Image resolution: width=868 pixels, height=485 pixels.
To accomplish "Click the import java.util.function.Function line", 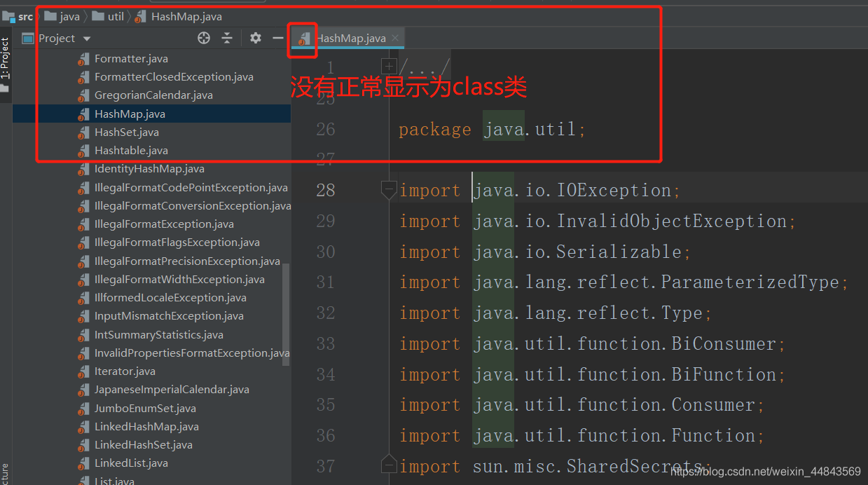I will point(582,436).
